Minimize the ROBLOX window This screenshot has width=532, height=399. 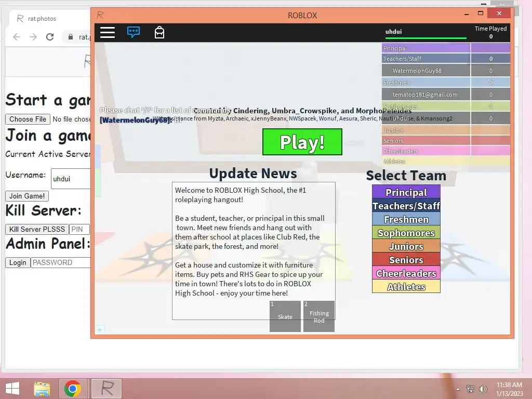click(467, 14)
